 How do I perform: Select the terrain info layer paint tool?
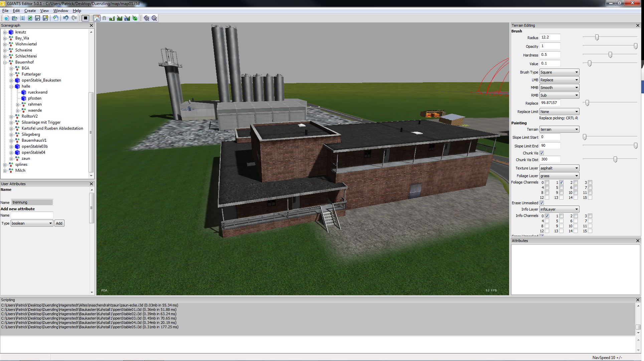[x=127, y=18]
